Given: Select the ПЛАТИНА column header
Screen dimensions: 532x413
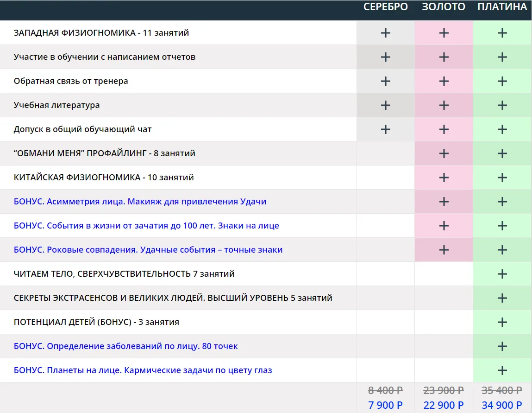Looking at the screenshot, I should coord(502,7).
